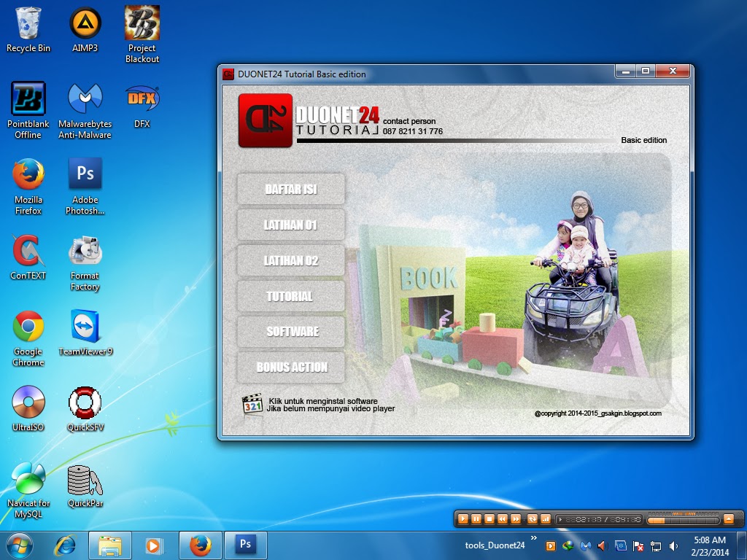Select the Navicat for MySQL desktop icon
The height and width of the screenshot is (560, 747).
pos(28,490)
